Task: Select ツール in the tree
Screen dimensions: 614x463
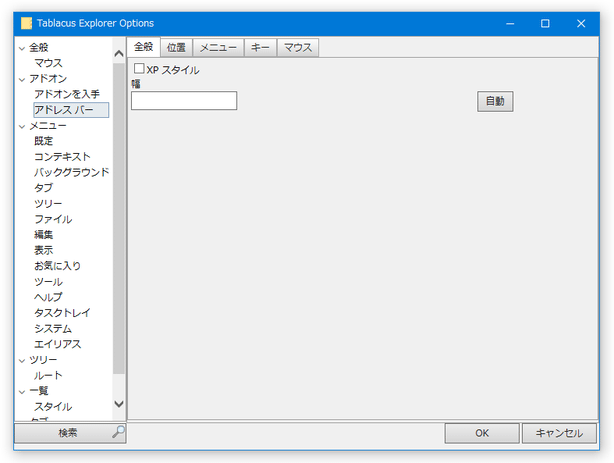Action: pos(48,282)
